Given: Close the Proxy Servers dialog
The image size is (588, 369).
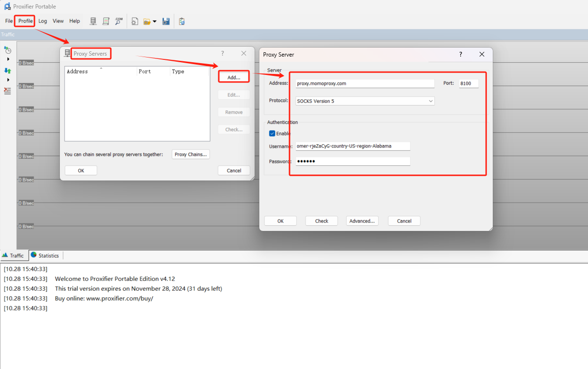Looking at the screenshot, I should [244, 53].
